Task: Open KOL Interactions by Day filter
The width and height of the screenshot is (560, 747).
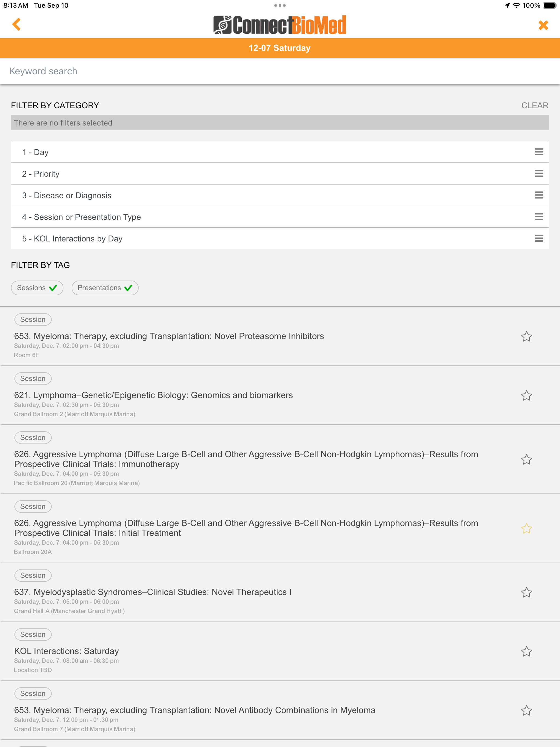Action: (280, 238)
